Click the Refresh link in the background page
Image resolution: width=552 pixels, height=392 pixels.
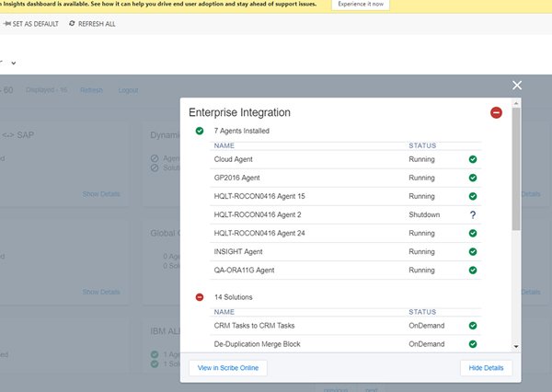tap(91, 90)
